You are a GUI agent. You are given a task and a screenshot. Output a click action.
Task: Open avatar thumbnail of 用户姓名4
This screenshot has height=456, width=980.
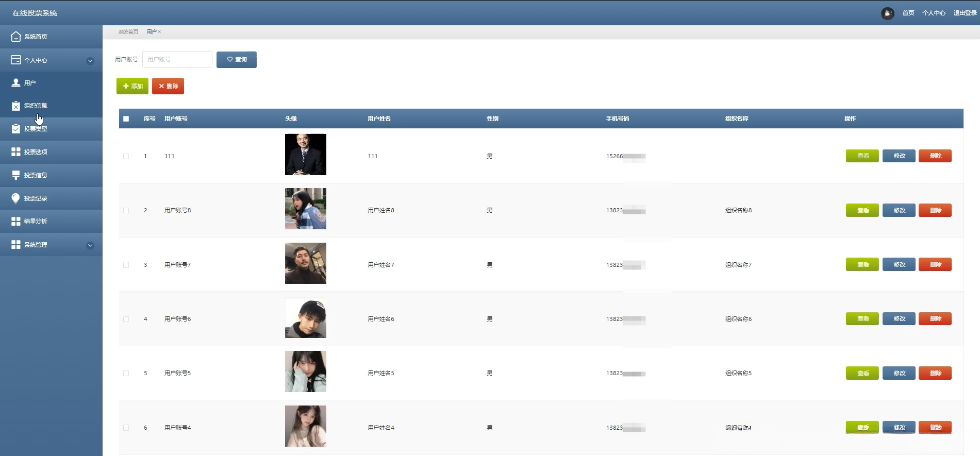point(306,426)
